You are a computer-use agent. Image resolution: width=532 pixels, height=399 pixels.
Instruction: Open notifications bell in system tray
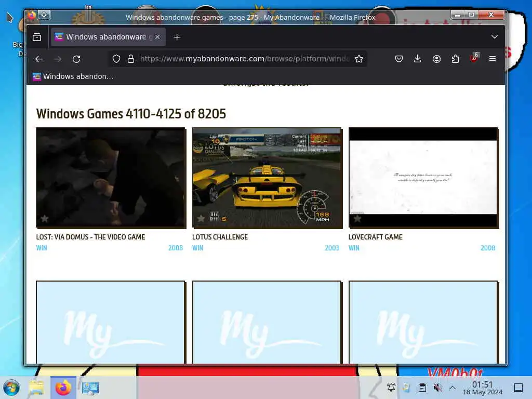[391, 387]
